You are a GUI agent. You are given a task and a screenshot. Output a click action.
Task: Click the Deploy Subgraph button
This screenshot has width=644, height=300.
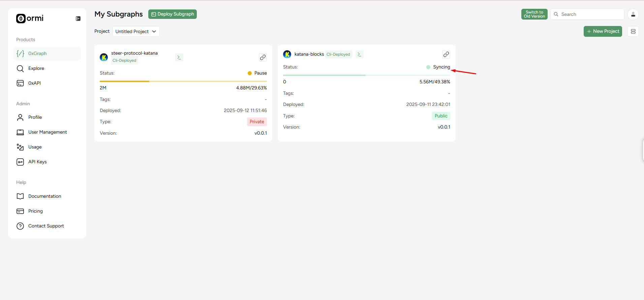coord(173,14)
